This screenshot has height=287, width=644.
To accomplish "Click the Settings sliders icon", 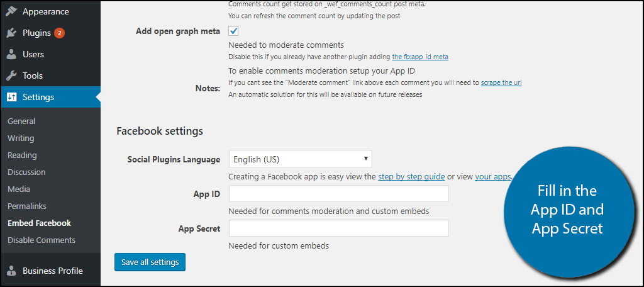I will pyautogui.click(x=11, y=97).
